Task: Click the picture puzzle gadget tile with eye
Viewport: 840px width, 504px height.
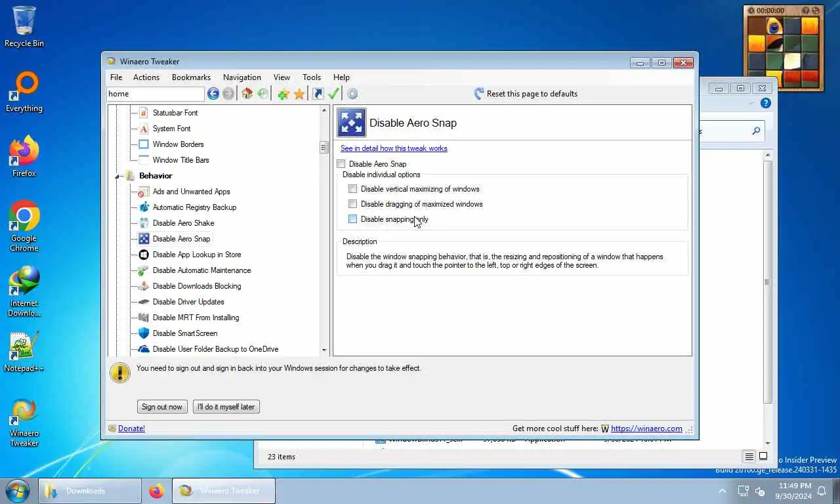Action: 775,27
